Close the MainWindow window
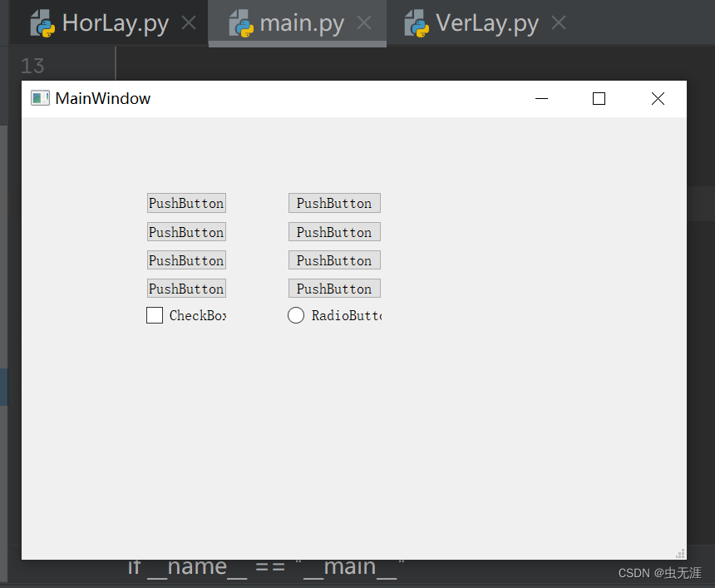The height and width of the screenshot is (588, 715). (658, 98)
